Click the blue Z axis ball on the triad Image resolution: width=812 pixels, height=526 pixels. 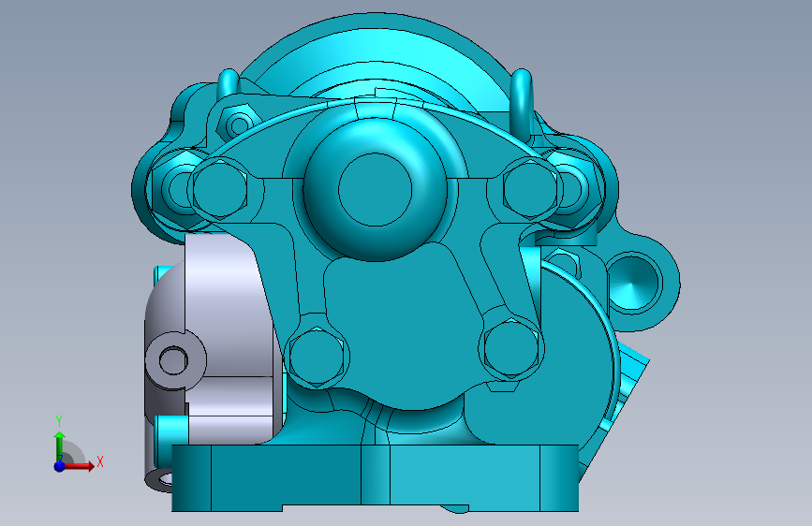pos(60,466)
